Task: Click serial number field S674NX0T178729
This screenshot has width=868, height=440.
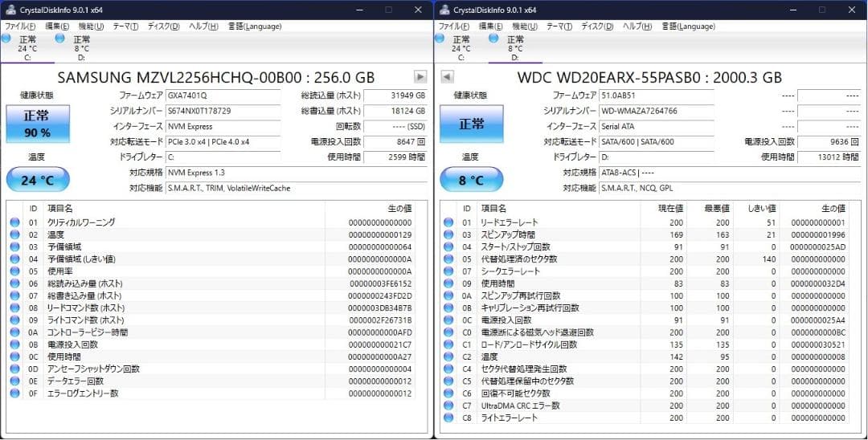Action: 223,111
